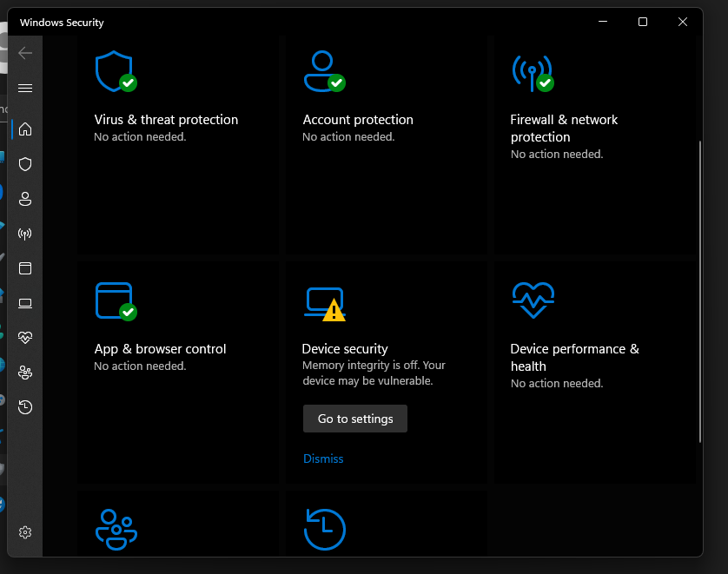Open the hamburger navigation menu
The image size is (728, 574).
coord(25,89)
